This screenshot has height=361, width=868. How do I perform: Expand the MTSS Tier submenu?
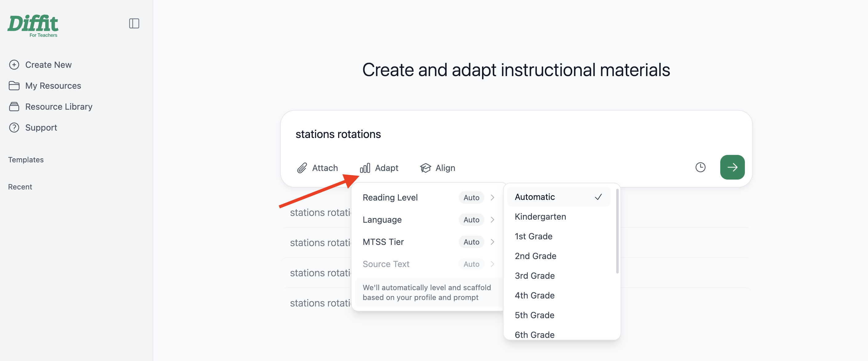coord(428,242)
